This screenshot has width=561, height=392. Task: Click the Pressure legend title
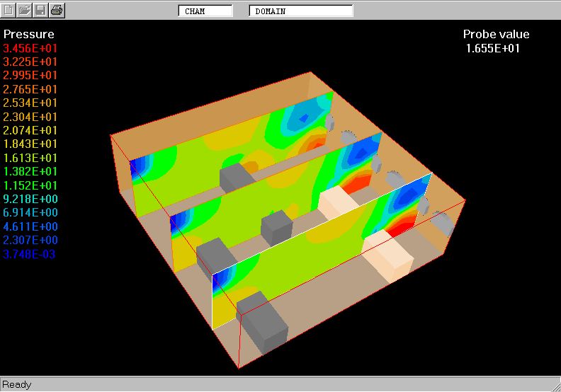point(29,34)
